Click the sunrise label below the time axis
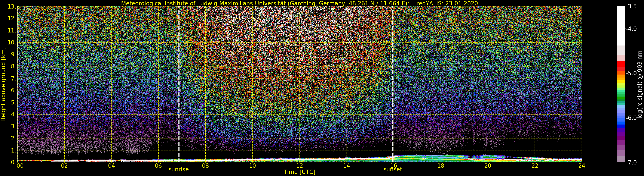 tap(178, 170)
